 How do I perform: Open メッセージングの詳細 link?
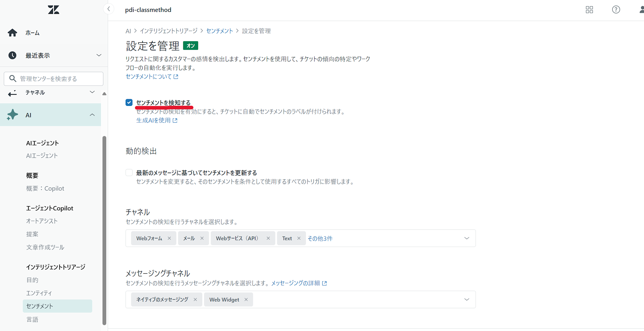point(299,283)
